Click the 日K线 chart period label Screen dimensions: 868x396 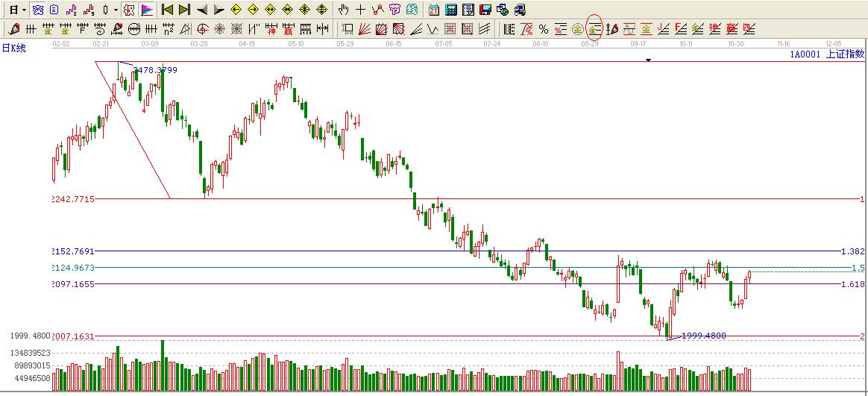click(x=13, y=48)
